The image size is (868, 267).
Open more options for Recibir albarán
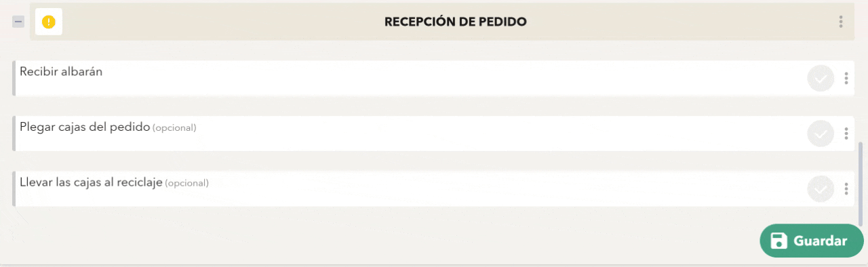coord(846,79)
